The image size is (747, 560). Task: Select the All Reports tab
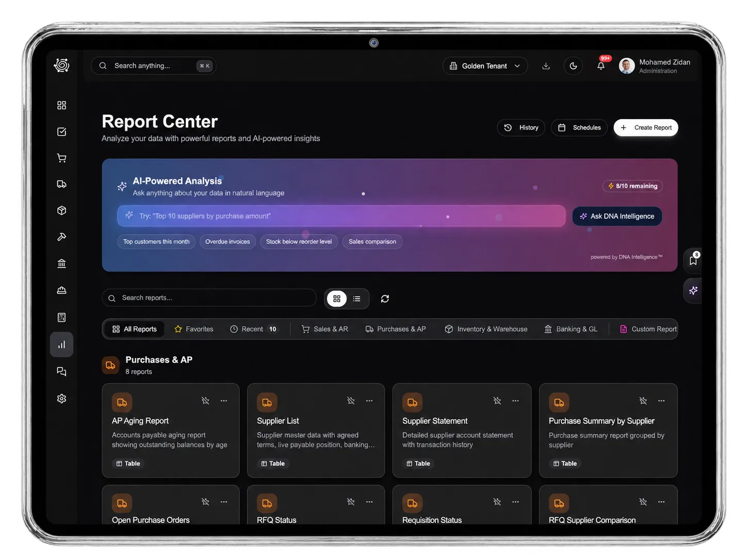click(135, 329)
